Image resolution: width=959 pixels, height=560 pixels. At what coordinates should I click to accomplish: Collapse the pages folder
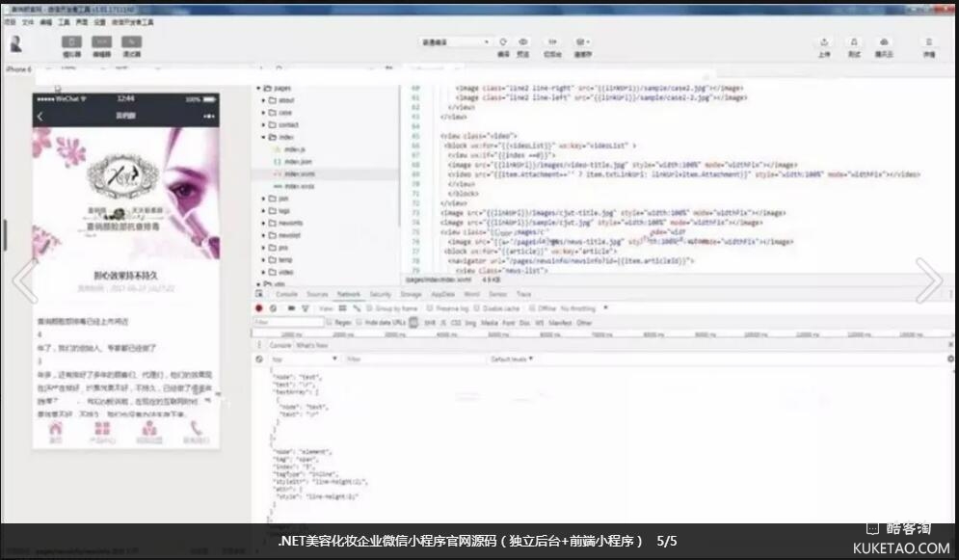(x=258, y=89)
